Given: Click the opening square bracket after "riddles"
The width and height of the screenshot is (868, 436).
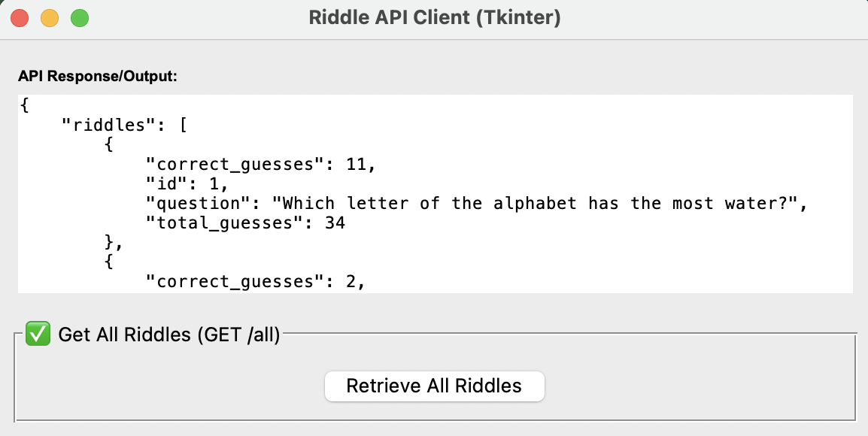Looking at the screenshot, I should click(x=182, y=125).
